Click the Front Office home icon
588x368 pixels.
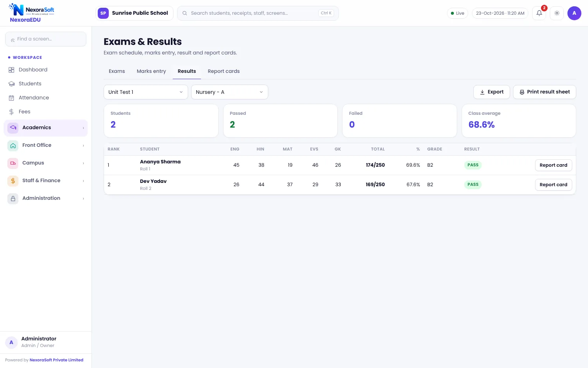[x=13, y=145]
